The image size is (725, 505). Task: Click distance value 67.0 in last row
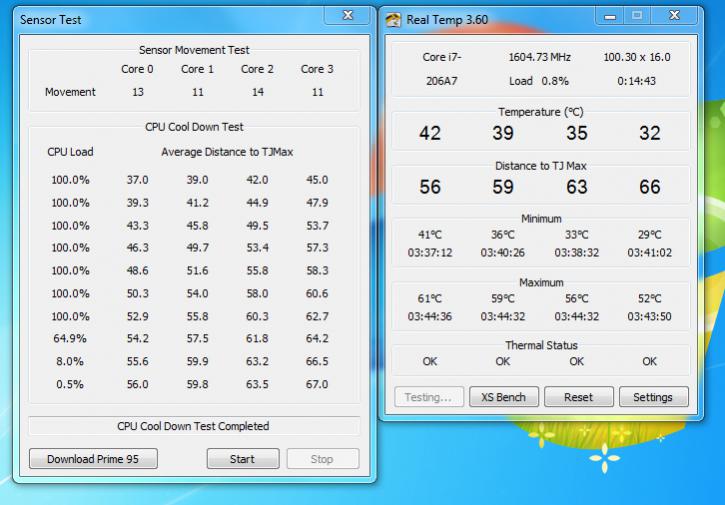pos(317,384)
